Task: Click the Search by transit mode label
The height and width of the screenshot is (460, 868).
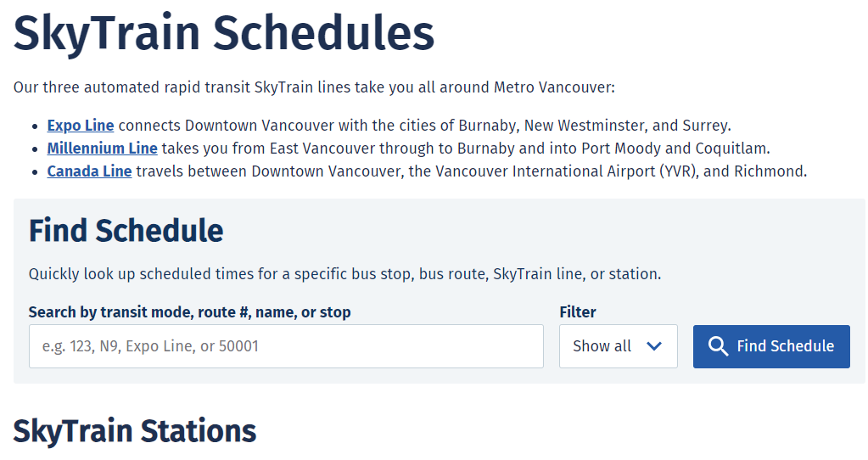Action: pyautogui.click(x=189, y=312)
